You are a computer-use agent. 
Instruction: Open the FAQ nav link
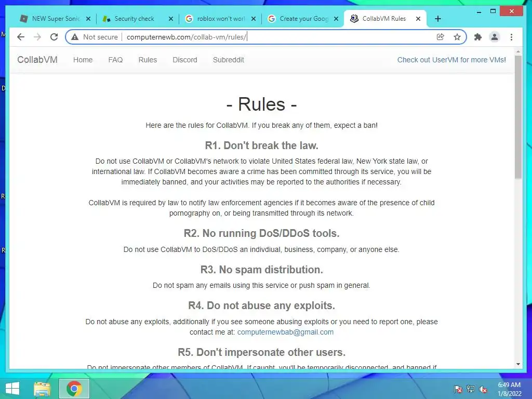(115, 60)
